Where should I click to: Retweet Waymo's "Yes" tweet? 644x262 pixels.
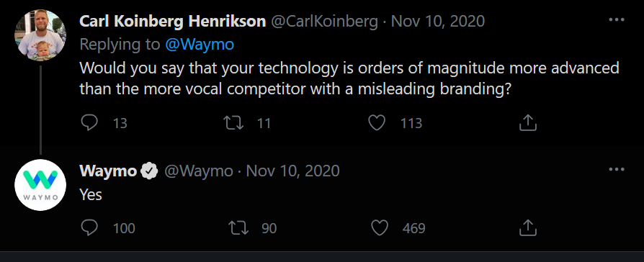[238, 227]
